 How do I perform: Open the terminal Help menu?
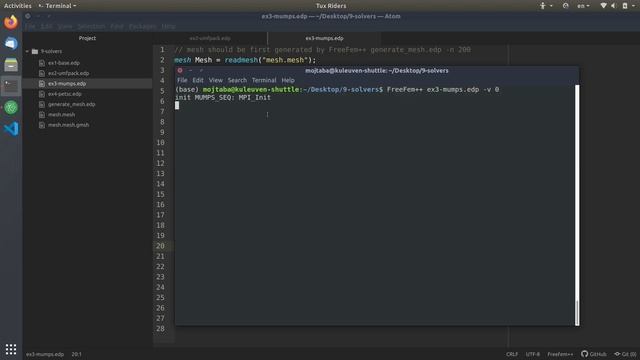[288, 80]
